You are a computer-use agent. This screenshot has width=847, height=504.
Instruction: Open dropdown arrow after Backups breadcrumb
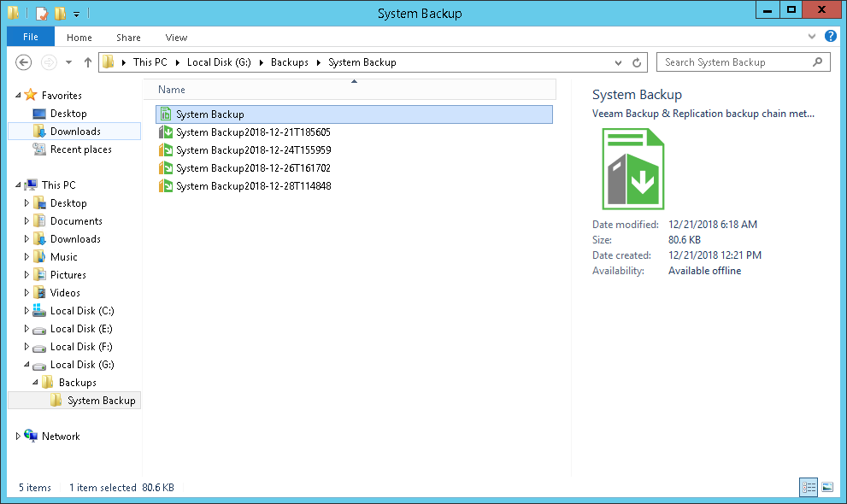pos(318,62)
